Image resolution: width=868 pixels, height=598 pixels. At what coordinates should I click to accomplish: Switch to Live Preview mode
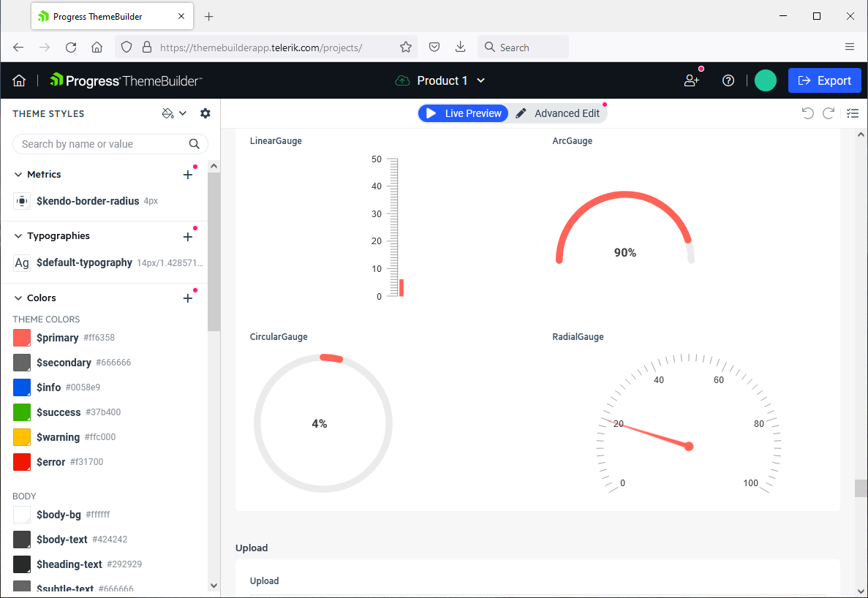point(463,113)
